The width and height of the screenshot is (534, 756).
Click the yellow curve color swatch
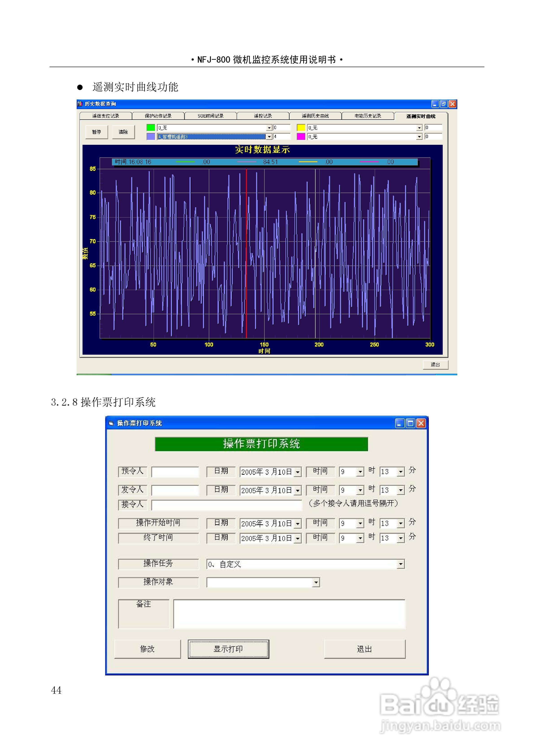click(x=301, y=127)
